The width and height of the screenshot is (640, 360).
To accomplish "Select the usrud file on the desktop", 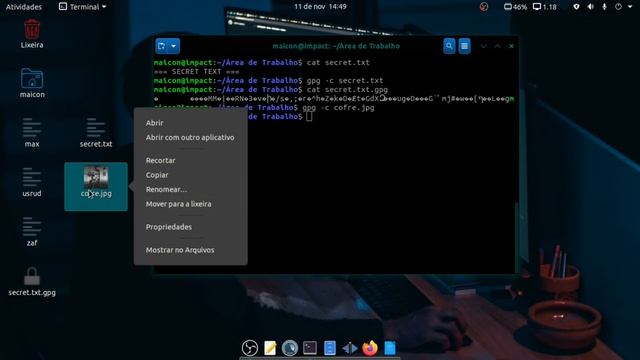I will pyautogui.click(x=32, y=177).
